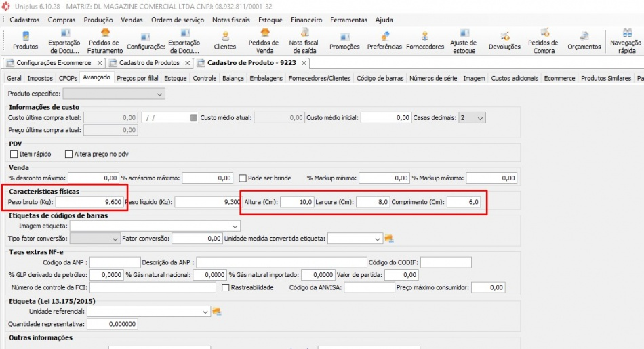Click the Peso bruto (Kg) field
The width and height of the screenshot is (644, 349).
(x=89, y=202)
